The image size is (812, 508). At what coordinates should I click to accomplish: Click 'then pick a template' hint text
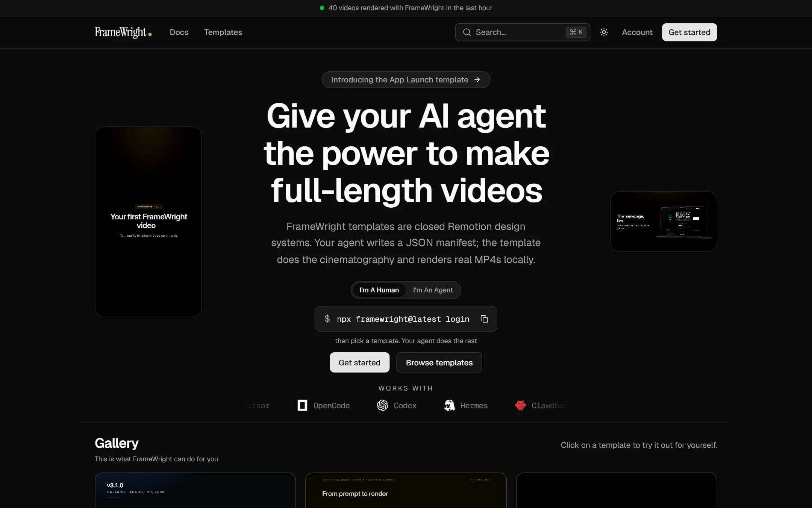pos(406,341)
